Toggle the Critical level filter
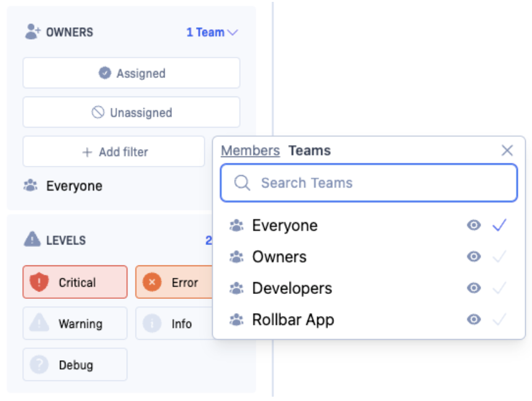The width and height of the screenshot is (532, 401). point(75,282)
